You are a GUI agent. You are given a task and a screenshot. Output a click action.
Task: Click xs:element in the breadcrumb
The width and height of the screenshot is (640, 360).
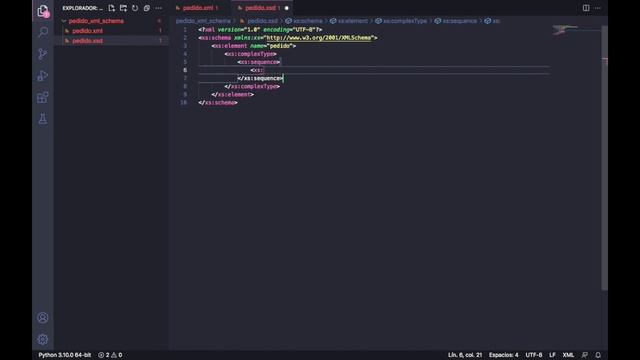click(x=353, y=21)
